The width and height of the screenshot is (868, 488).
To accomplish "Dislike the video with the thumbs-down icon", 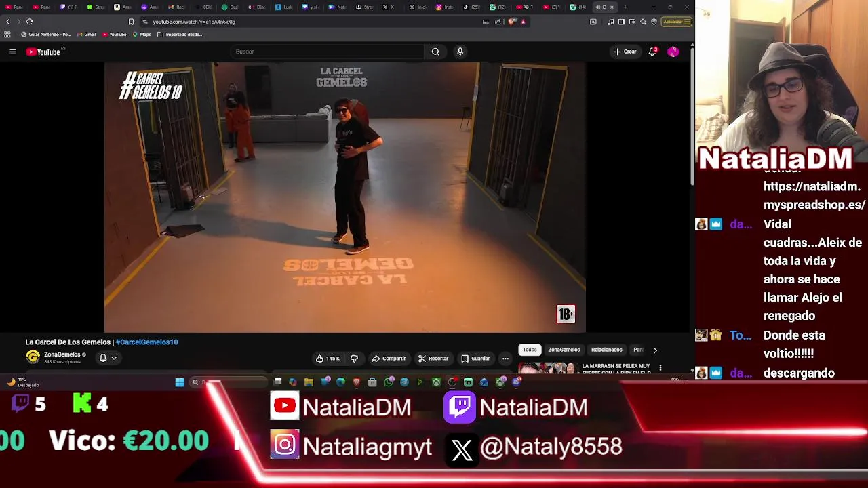I will 354,359.
